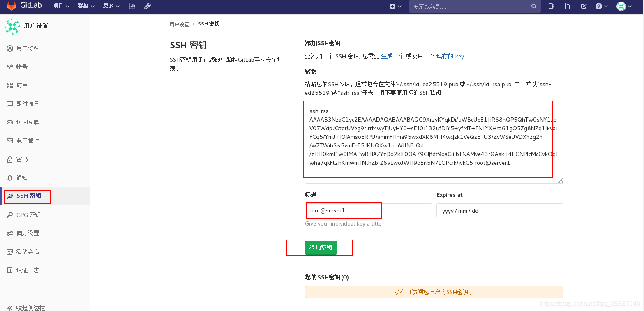644x311 pixels.
Task: Click the search magnifier icon
Action: (533, 6)
